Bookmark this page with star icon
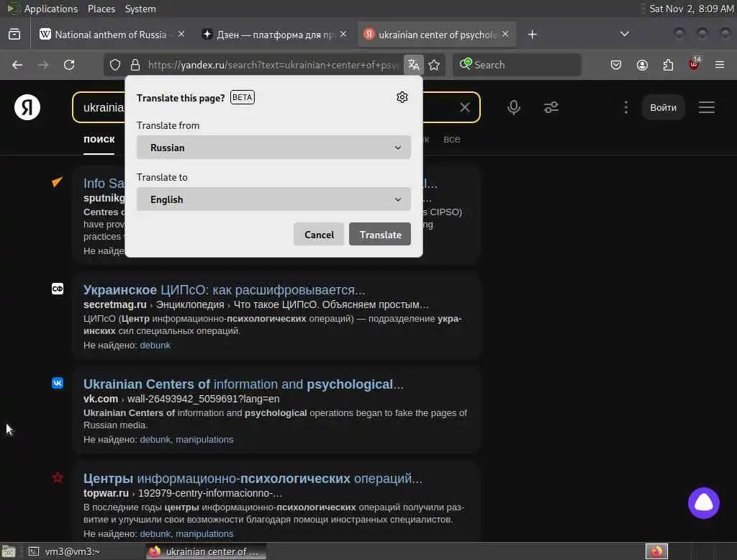This screenshot has height=560, width=737. (434, 65)
